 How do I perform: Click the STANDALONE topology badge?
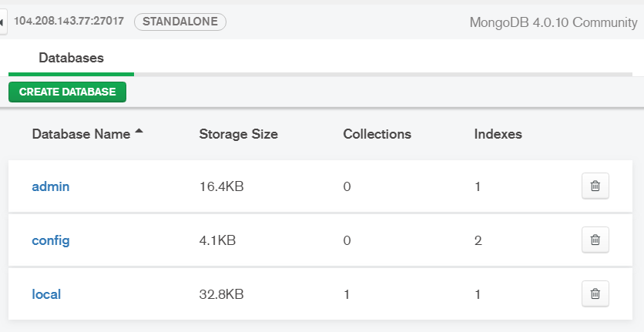pyautogui.click(x=180, y=22)
